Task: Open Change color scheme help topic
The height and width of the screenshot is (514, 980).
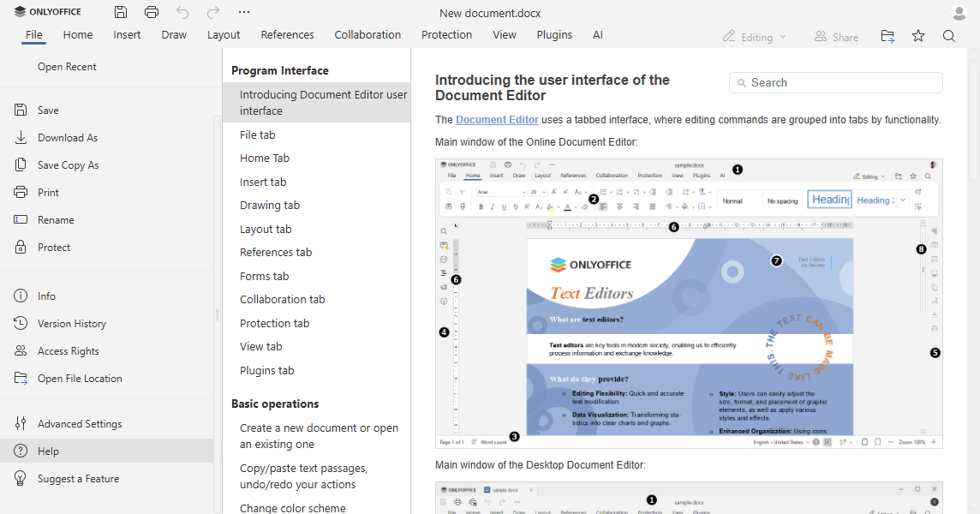Action: [292, 508]
